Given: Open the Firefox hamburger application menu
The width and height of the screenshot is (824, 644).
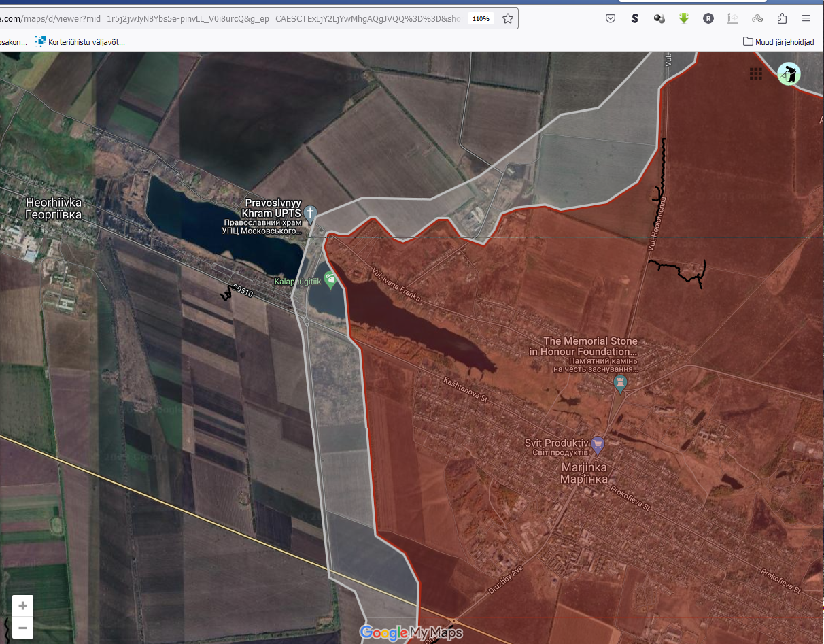Looking at the screenshot, I should coord(806,19).
